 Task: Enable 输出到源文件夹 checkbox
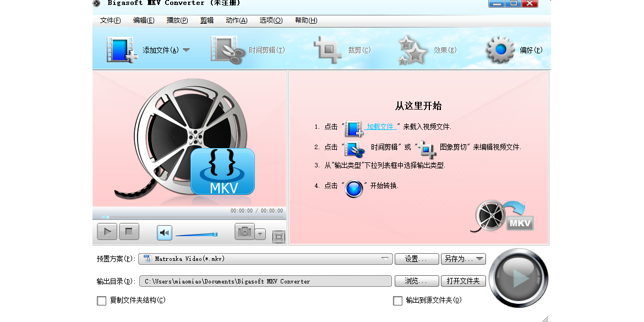[x=397, y=301]
